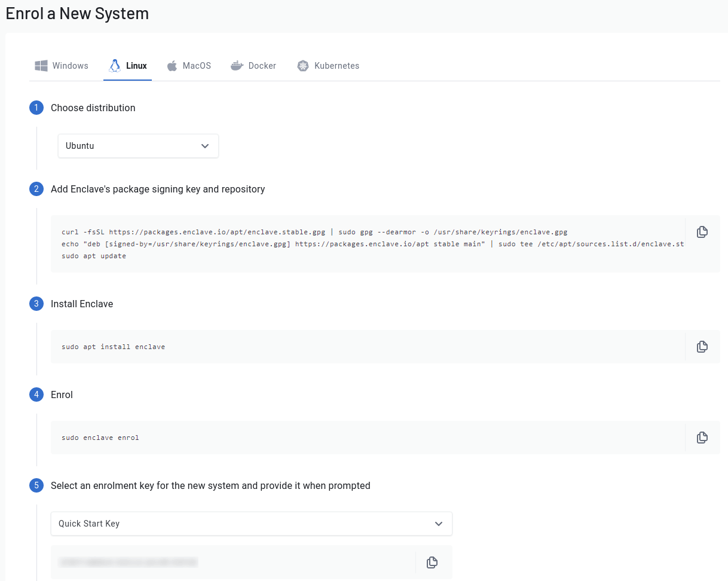Screen dimensions: 728x581
Task: Click the 'sudo apt update' line
Action: (x=94, y=256)
